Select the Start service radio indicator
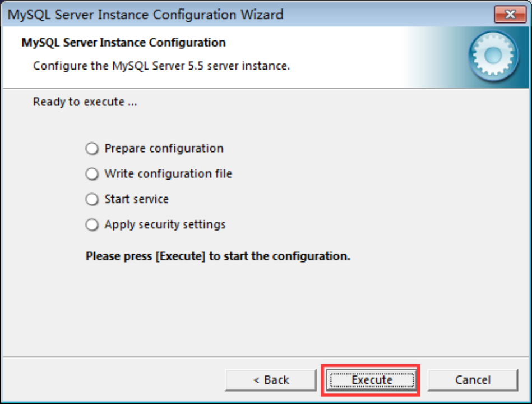Viewport: 532px width, 404px height. coord(92,199)
